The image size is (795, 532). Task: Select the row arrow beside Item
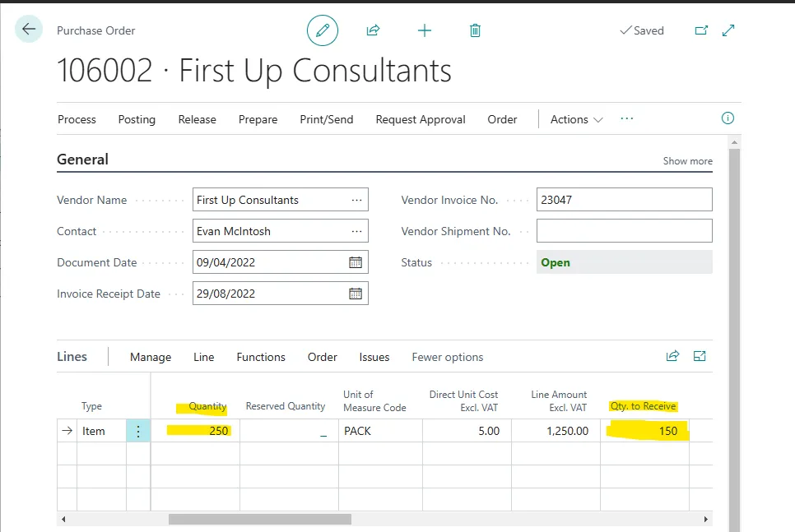[67, 431]
